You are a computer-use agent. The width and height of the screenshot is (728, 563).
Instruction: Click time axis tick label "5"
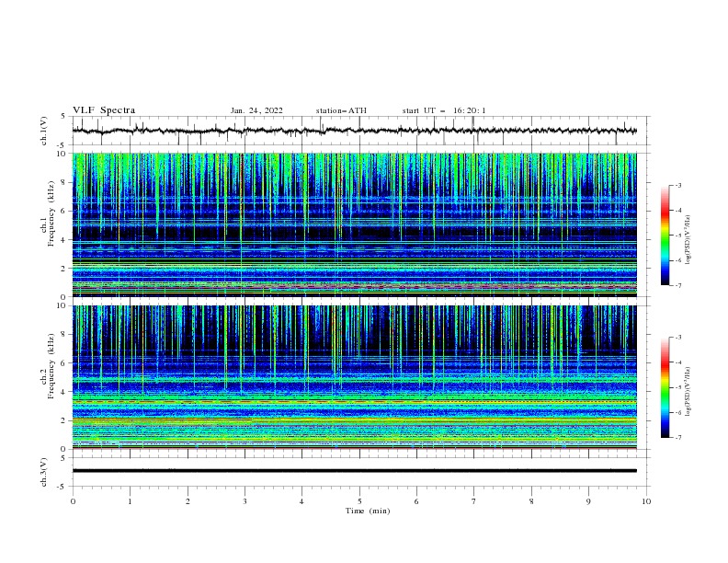pyautogui.click(x=359, y=501)
